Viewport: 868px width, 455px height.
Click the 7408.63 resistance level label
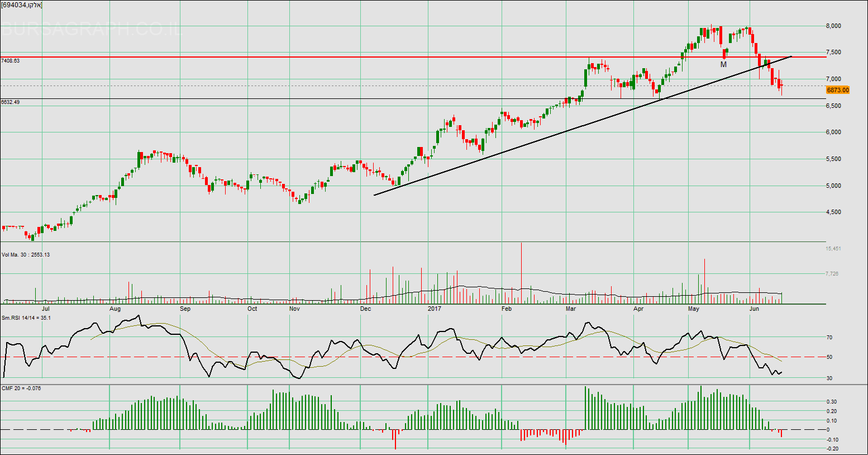click(x=11, y=60)
